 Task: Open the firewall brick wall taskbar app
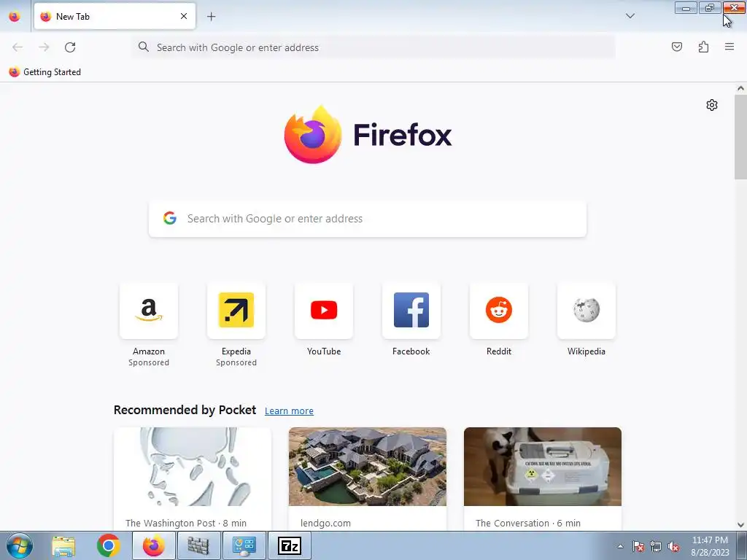[x=198, y=545]
